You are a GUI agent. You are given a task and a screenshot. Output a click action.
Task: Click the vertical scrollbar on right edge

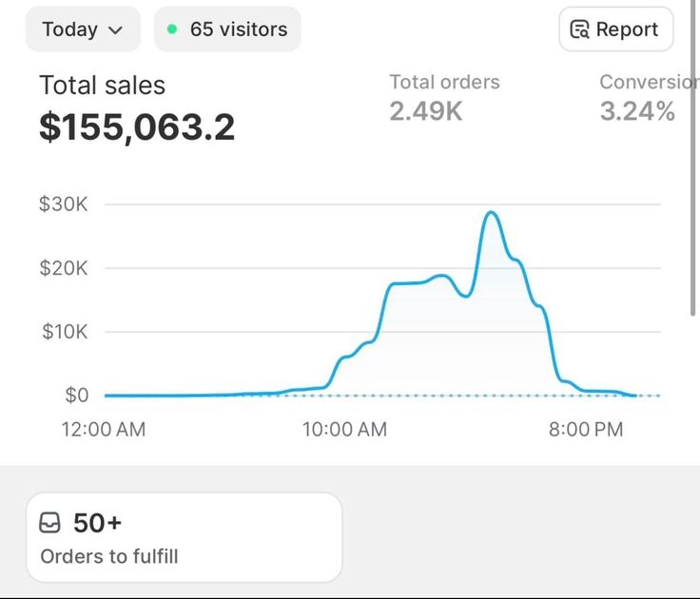[692, 158]
